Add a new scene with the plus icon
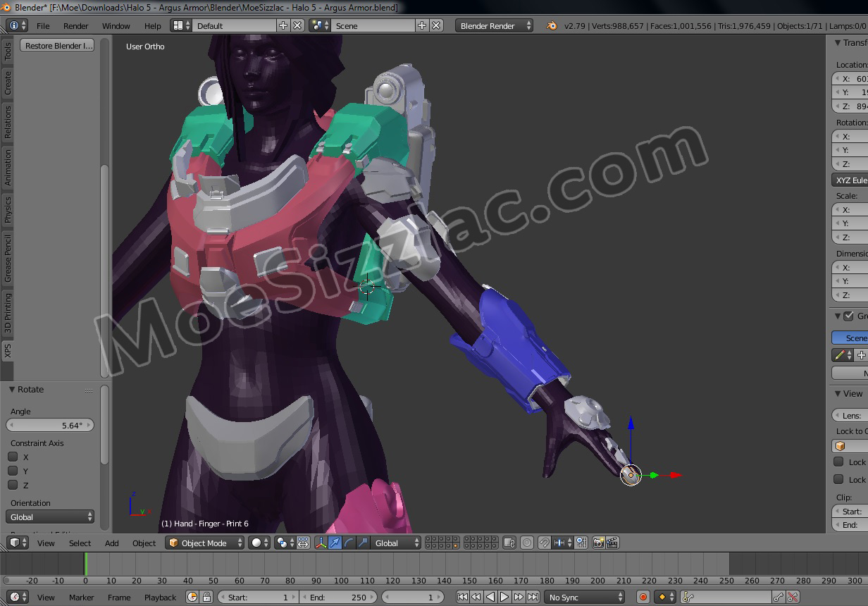 pos(422,25)
